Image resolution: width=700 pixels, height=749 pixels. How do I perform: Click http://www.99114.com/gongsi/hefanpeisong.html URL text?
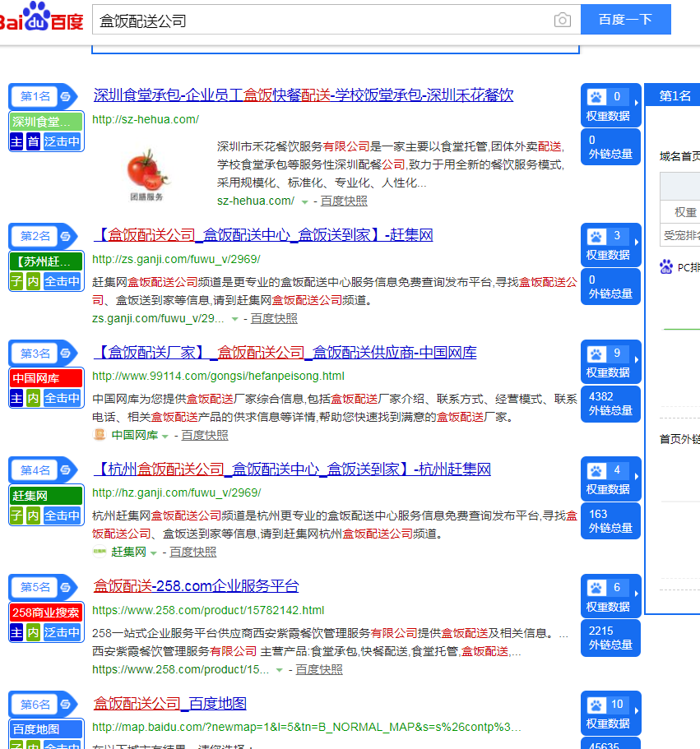pos(218,376)
